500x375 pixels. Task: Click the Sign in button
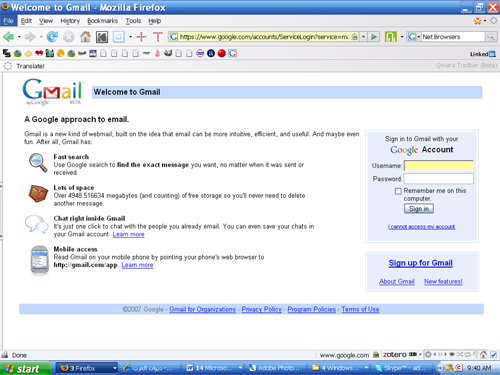[419, 209]
